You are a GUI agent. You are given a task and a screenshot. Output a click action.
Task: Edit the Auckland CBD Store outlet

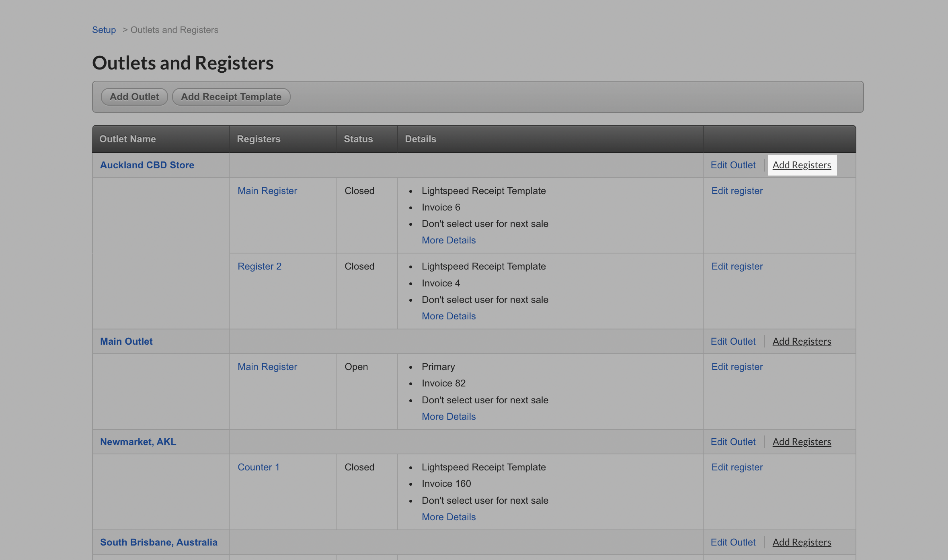733,165
